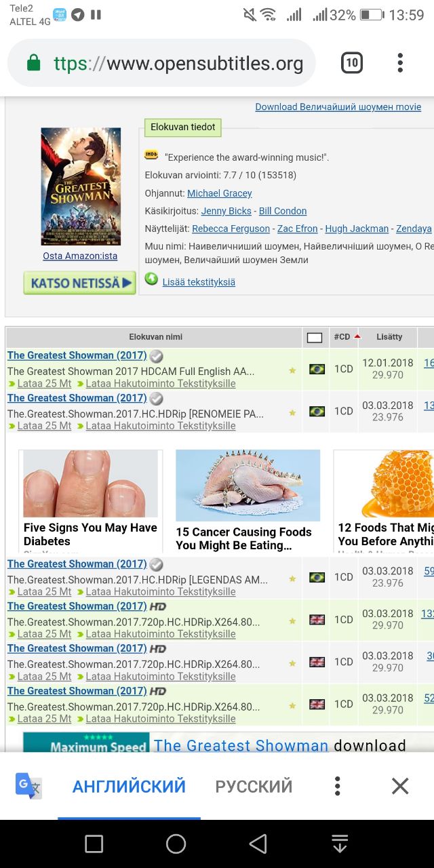Click the star icon in HDCAM Full English row
Screen dimensions: 434x868
[292, 370]
